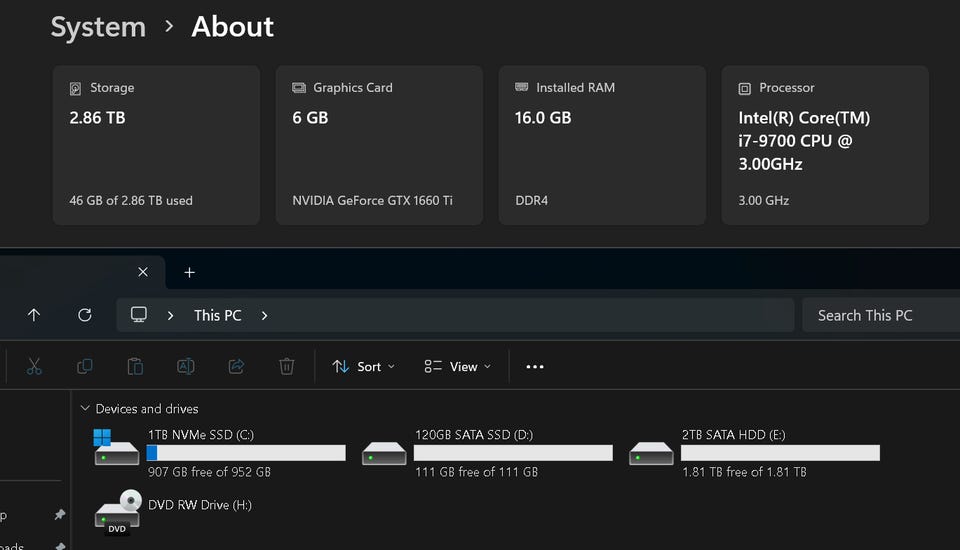Click the C: drive usage bar
Image resolution: width=960 pixels, height=550 pixels.
pos(246,453)
